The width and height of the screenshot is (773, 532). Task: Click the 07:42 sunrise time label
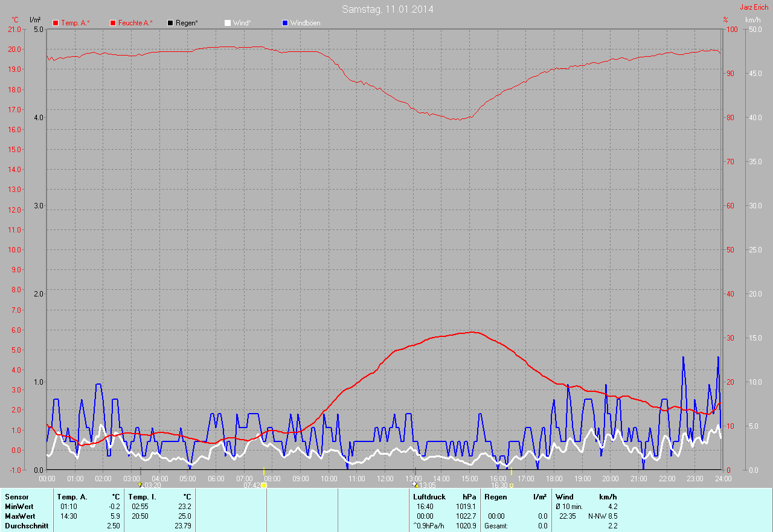point(252,485)
